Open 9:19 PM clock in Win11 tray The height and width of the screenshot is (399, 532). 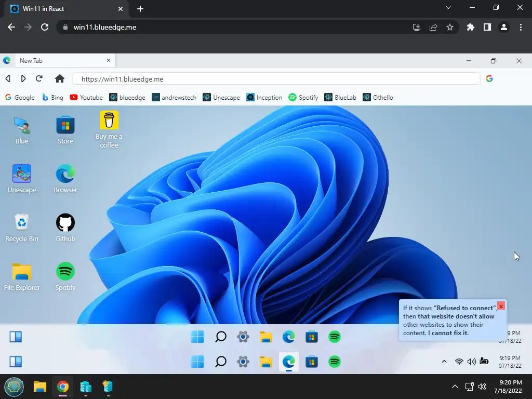click(510, 362)
